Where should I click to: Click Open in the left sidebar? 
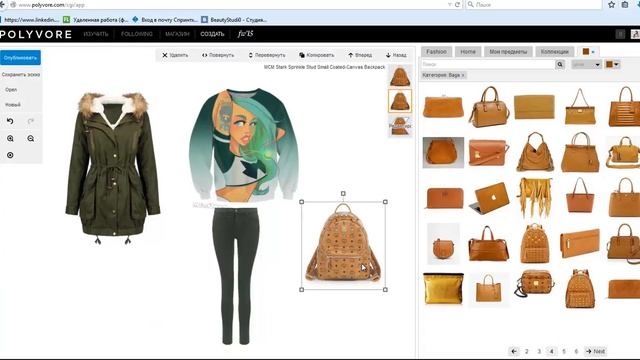[x=11, y=89]
